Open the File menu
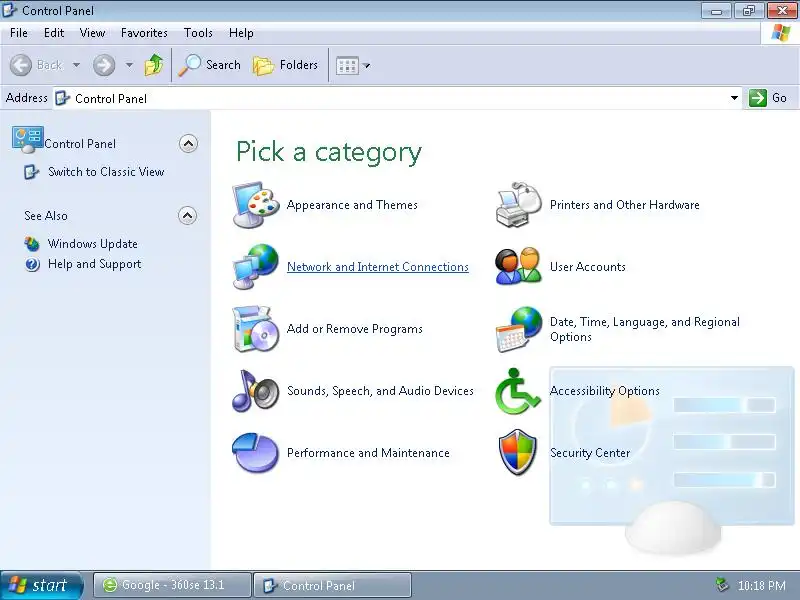800x600 pixels. (x=19, y=33)
